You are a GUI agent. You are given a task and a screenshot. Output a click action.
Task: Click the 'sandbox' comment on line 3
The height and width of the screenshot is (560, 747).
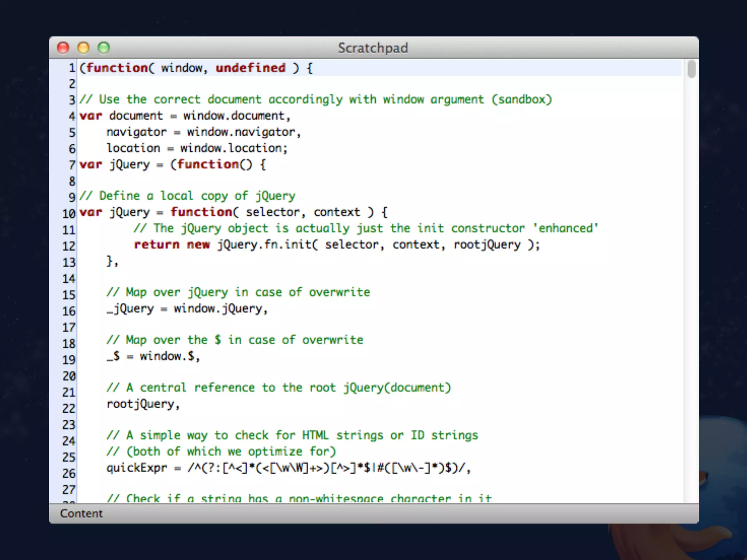(522, 100)
